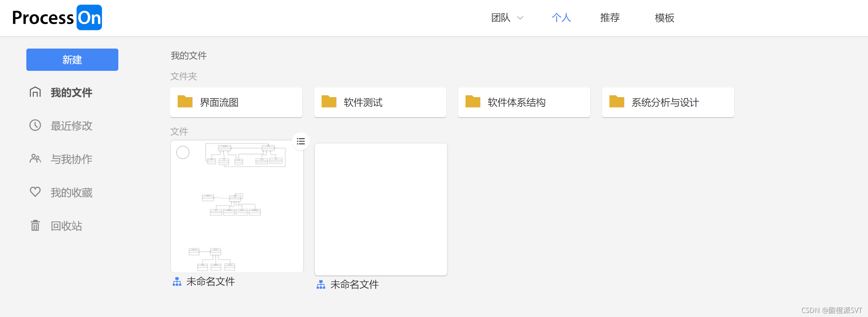Click the folder icon of 软件测试
Viewport: 868px width, 317px height.
tap(329, 101)
